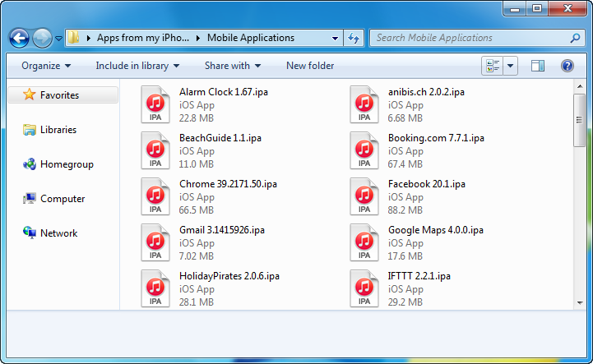
Task: Open Help with the question mark icon
Action: (x=568, y=66)
